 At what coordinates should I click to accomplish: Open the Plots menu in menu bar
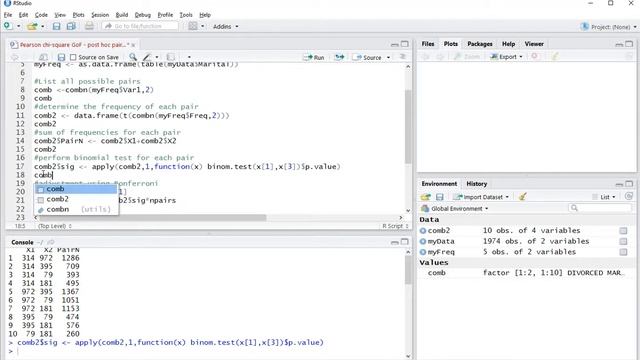click(78, 15)
